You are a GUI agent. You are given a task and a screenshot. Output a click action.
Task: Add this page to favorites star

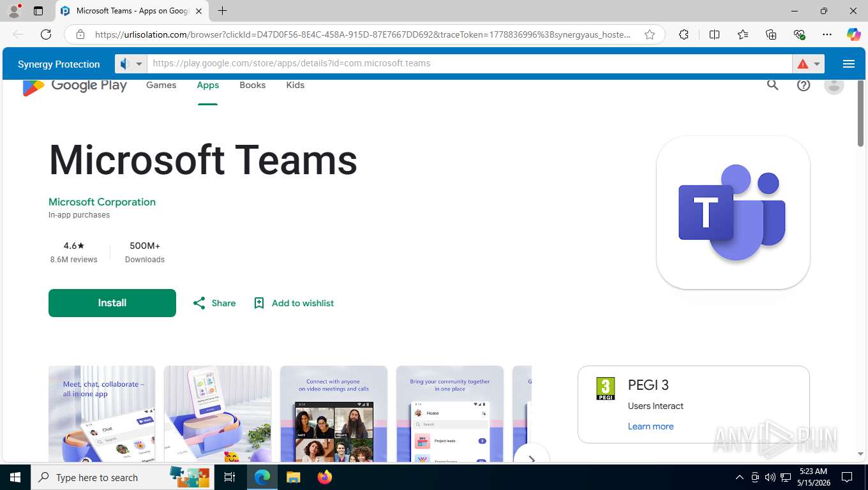point(650,34)
